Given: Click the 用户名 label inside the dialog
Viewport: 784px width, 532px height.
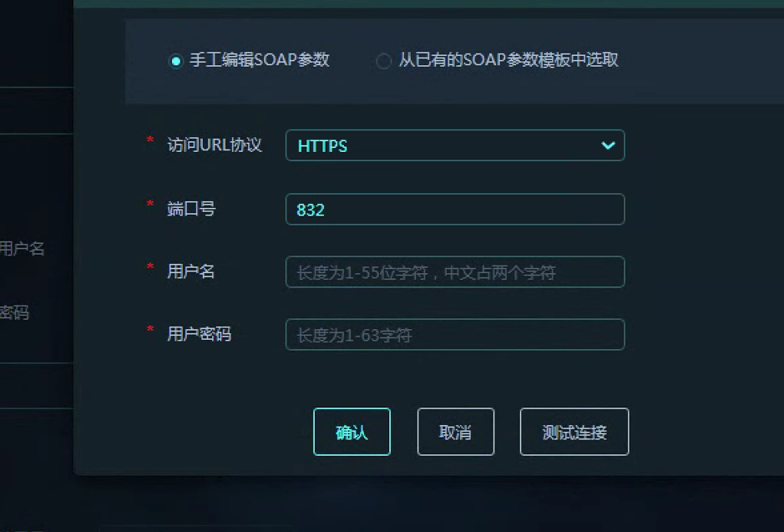Looking at the screenshot, I should tap(191, 271).
